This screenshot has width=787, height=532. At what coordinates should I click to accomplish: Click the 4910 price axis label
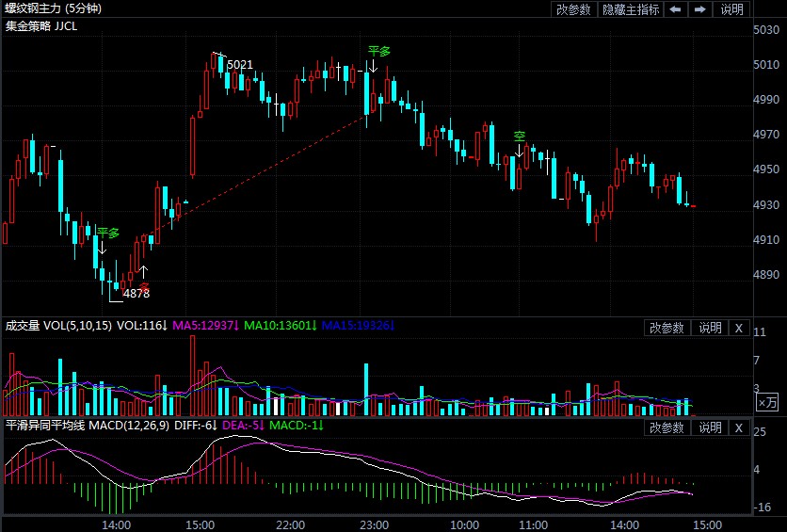tap(766, 239)
